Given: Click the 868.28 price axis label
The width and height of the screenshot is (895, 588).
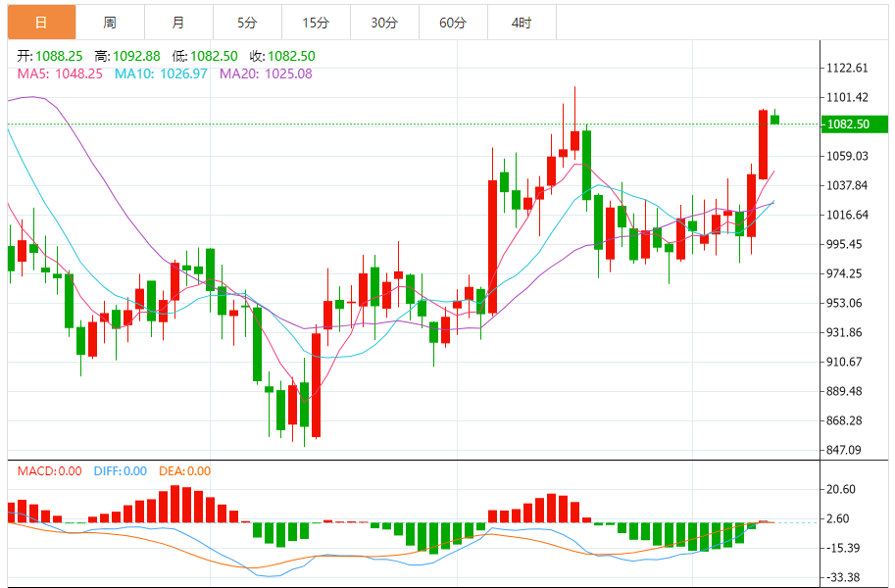Looking at the screenshot, I should click(x=844, y=420).
